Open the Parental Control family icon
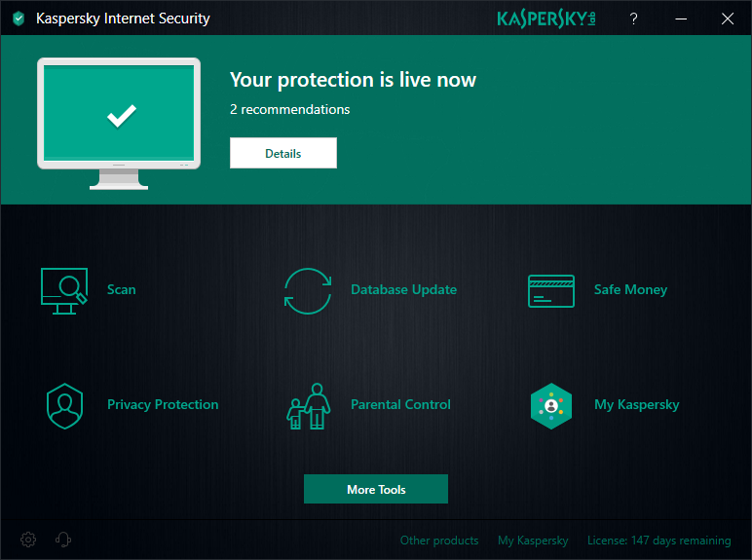The height and width of the screenshot is (560, 752). 309,405
